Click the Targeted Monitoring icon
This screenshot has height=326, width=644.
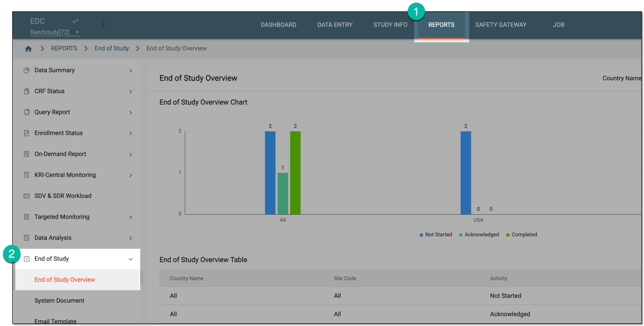27,217
